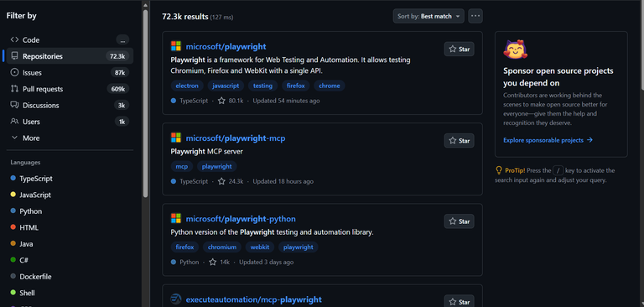Click the "Updated 18 hours ago" text
This screenshot has height=307, width=644.
pos(283,181)
